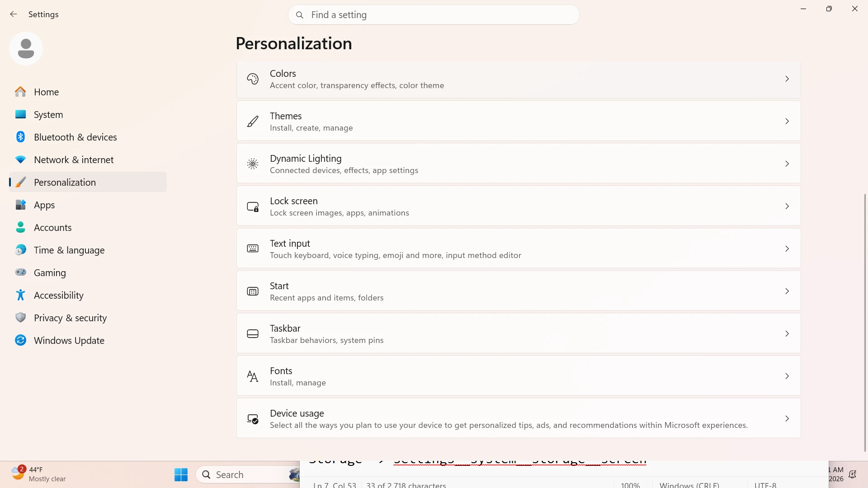This screenshot has width=868, height=488.
Task: Expand Dynamic Lighting chevron arrow
Action: point(787,164)
